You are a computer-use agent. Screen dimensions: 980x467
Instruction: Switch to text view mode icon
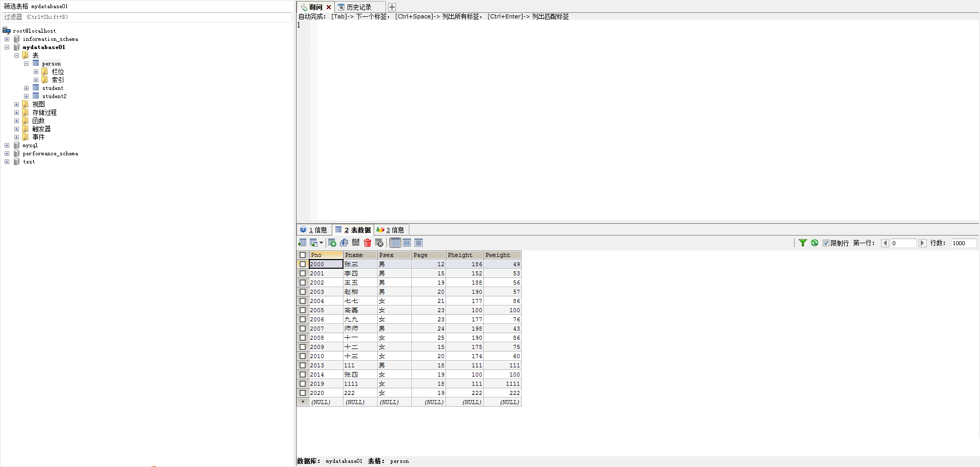(419, 243)
